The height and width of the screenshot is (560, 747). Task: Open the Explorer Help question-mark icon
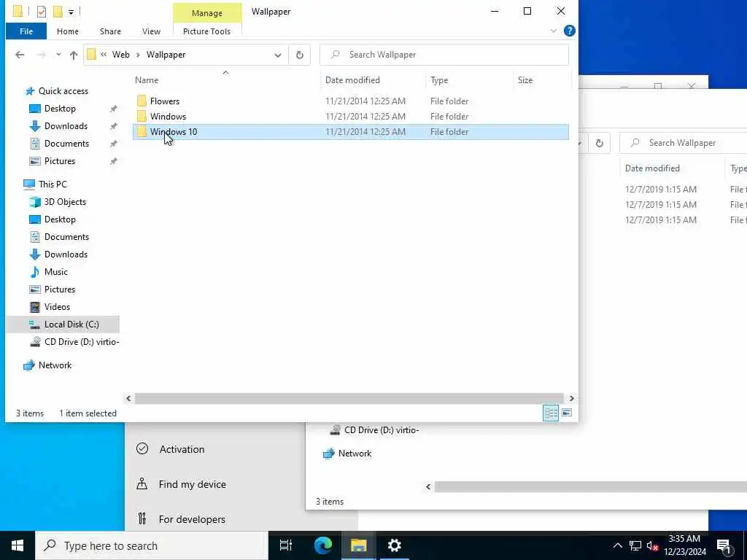click(569, 31)
